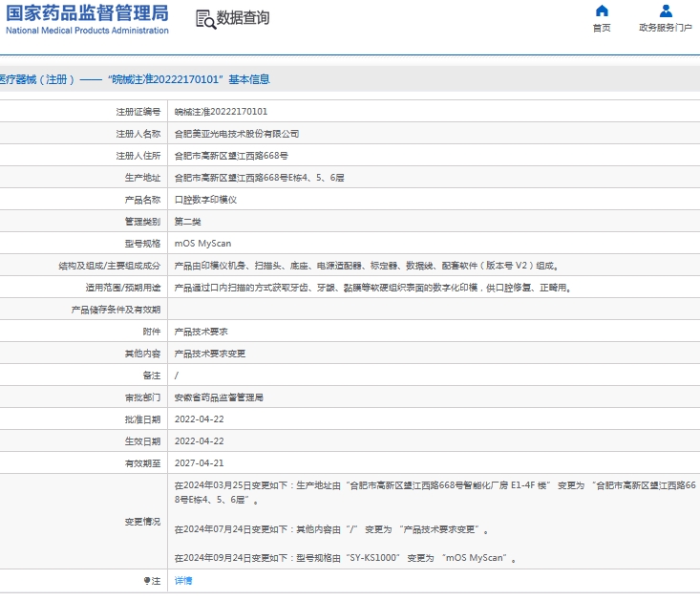
Task: Click the 数据查询 heading text
Action: 243,18
